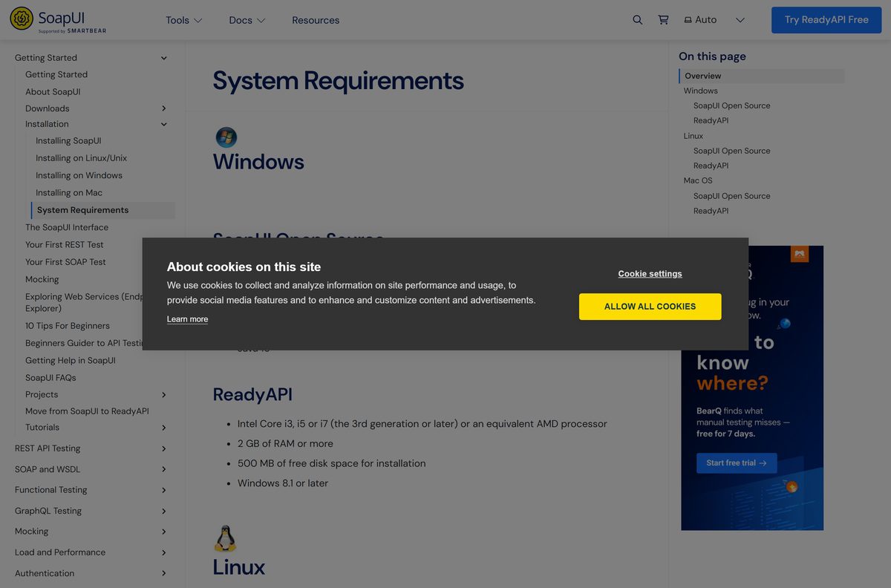Open the Tools menu
This screenshot has height=588, width=891.
pyautogui.click(x=183, y=20)
